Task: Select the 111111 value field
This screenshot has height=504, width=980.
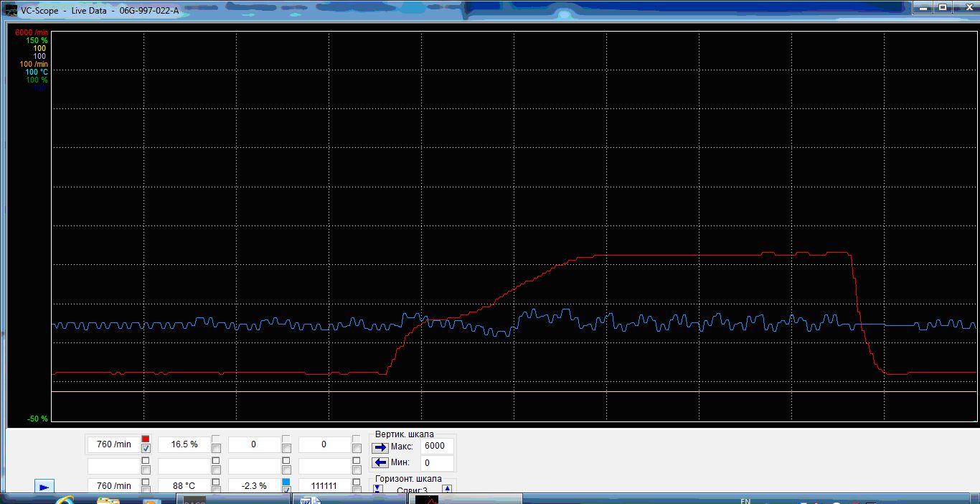Action: point(325,486)
